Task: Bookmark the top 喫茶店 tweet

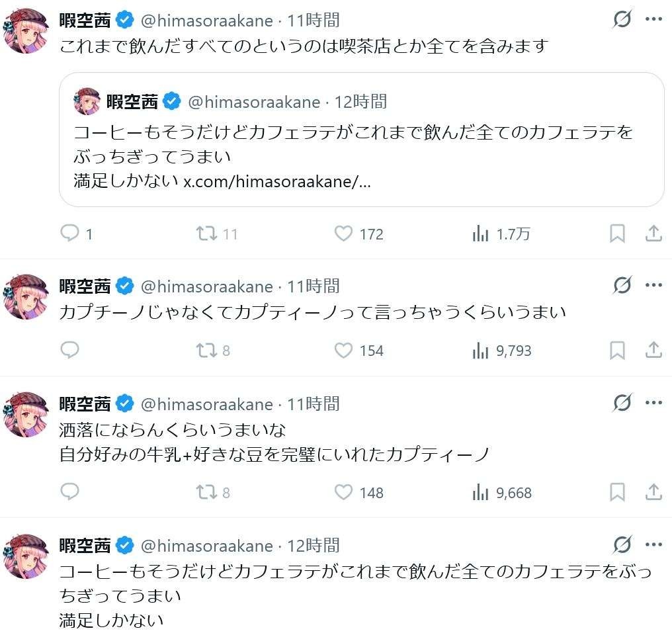Action: [616, 234]
